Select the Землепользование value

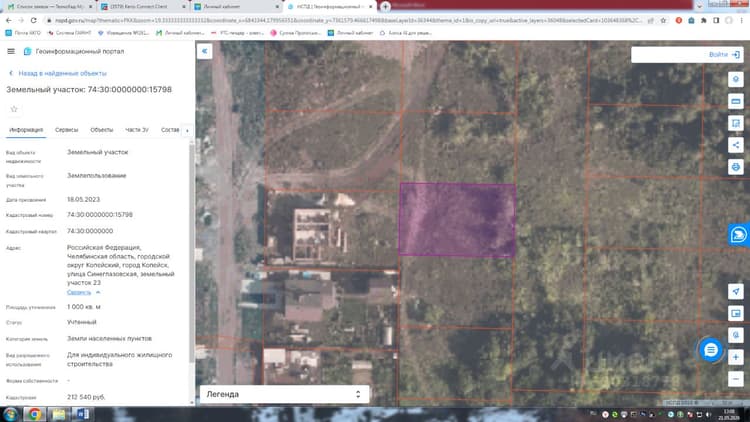coord(97,176)
